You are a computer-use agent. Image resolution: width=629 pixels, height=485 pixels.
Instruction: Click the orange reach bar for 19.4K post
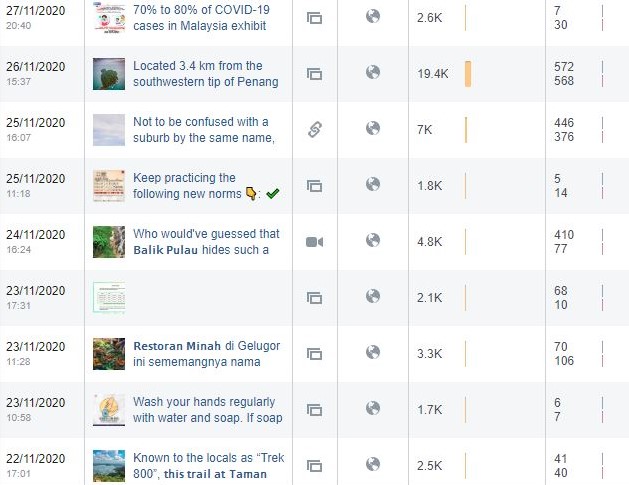click(468, 74)
